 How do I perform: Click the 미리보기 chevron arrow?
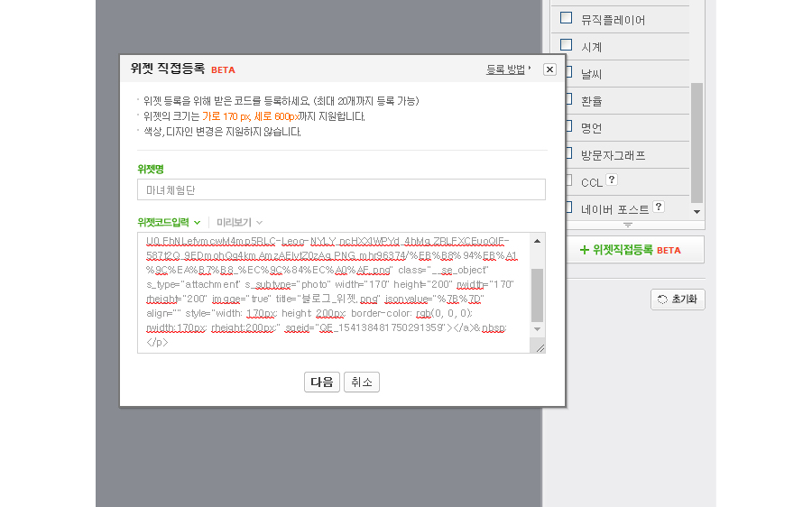[260, 223]
